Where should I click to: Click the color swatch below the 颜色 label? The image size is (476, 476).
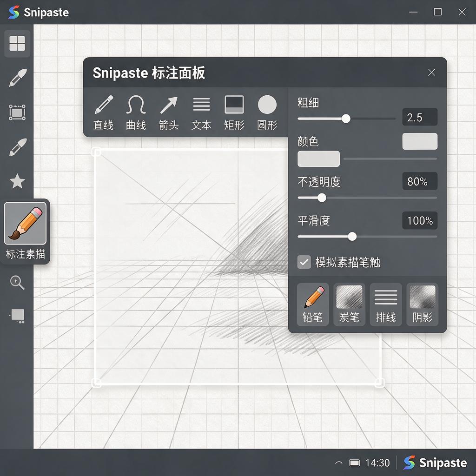pos(318,159)
